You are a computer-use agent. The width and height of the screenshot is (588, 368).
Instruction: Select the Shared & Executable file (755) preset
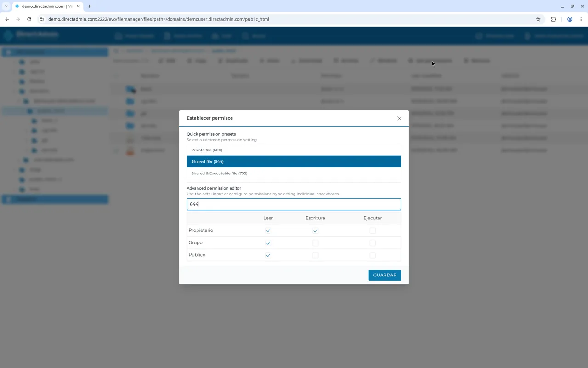(x=294, y=173)
